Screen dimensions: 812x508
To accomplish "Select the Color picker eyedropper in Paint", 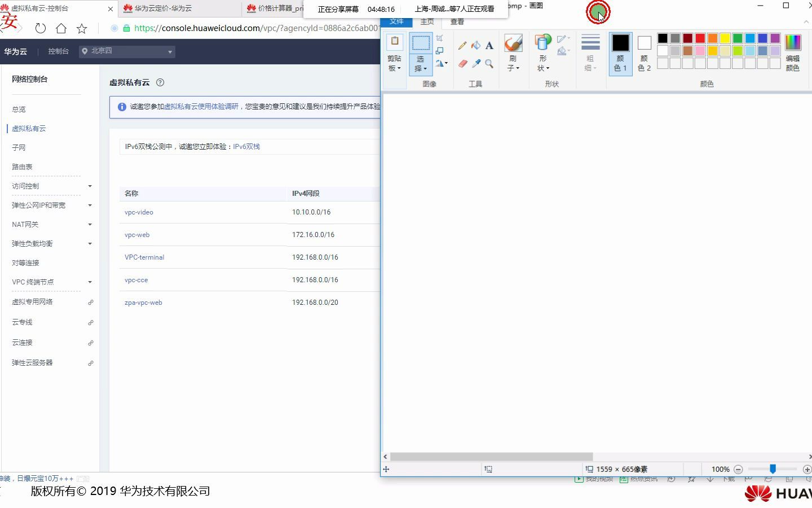I will tap(476, 64).
